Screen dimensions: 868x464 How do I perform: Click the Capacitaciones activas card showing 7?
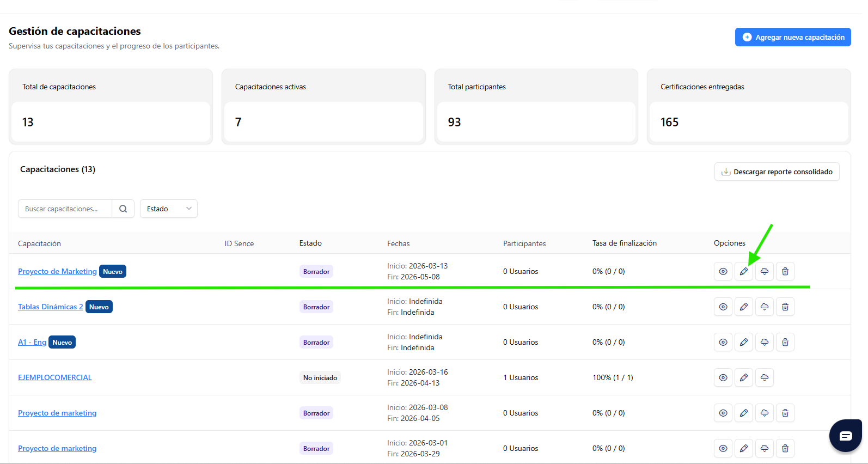point(323,107)
